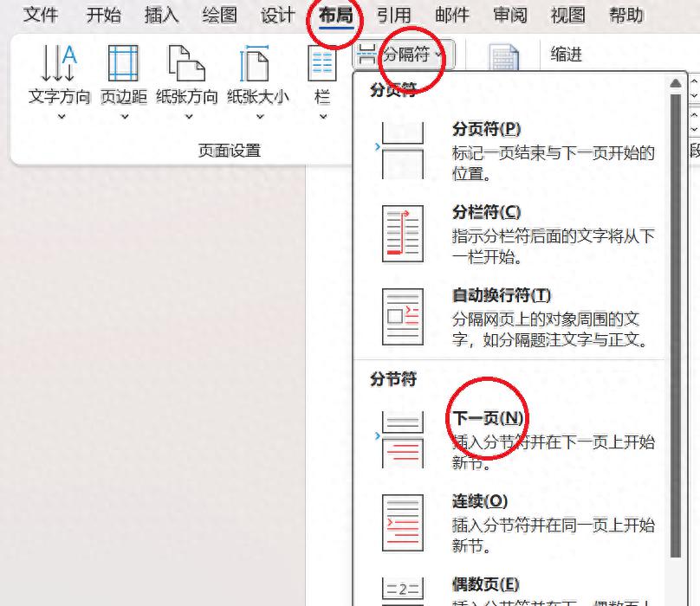Expand the arrow under 页边距
This screenshot has width=700, height=606.
(x=125, y=117)
